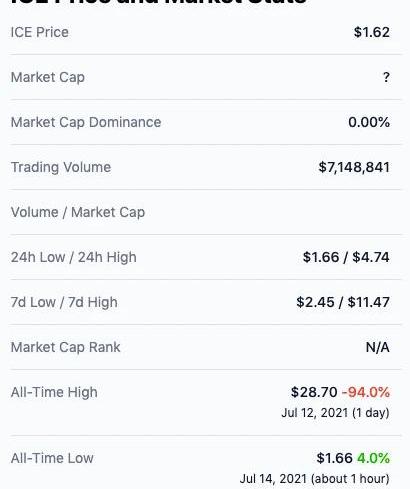Select the $2.45 / $11.47 value
410x489 pixels.
[x=343, y=302]
